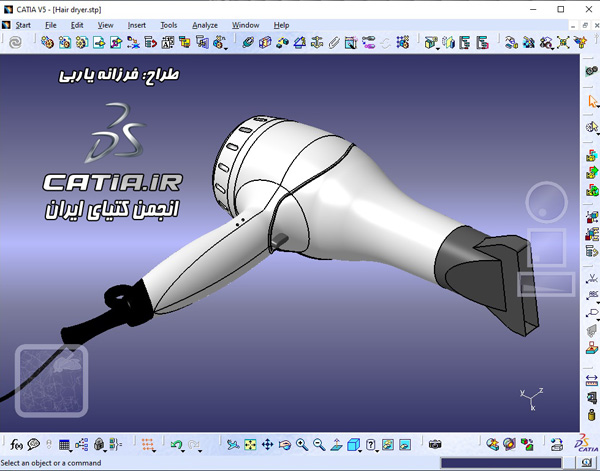This screenshot has height=471, width=600.
Task: Toggle Hide/Show for selected object
Action: (x=388, y=445)
